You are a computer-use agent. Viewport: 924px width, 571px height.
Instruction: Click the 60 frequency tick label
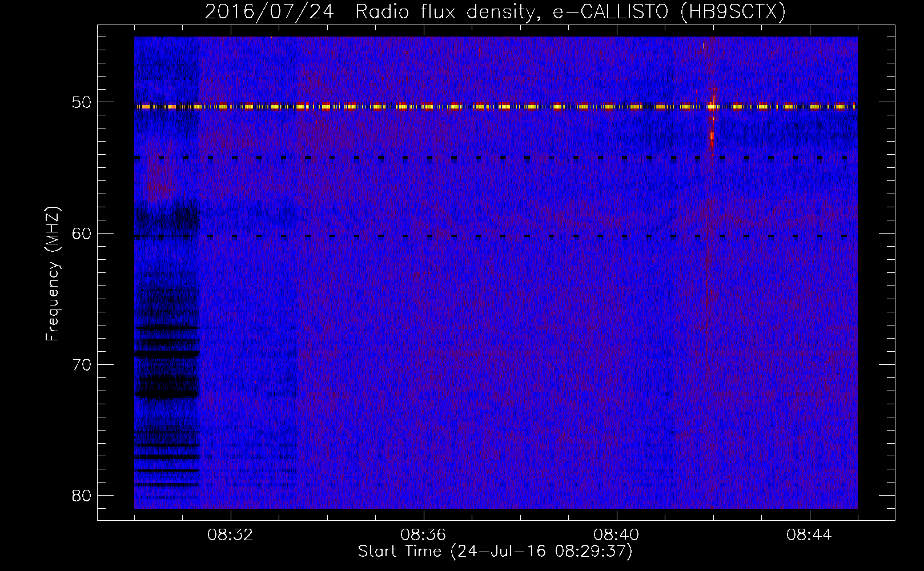point(82,234)
